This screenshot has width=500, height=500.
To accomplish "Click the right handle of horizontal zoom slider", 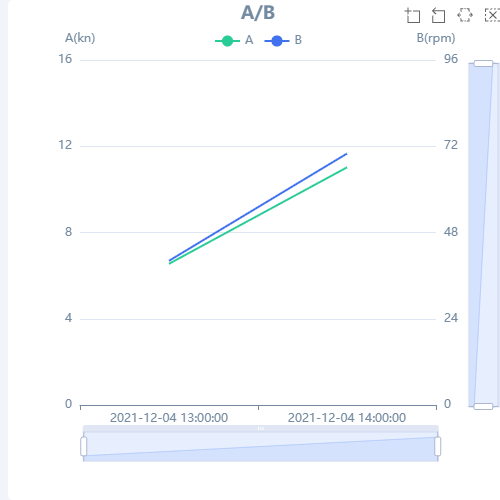I will (x=438, y=446).
